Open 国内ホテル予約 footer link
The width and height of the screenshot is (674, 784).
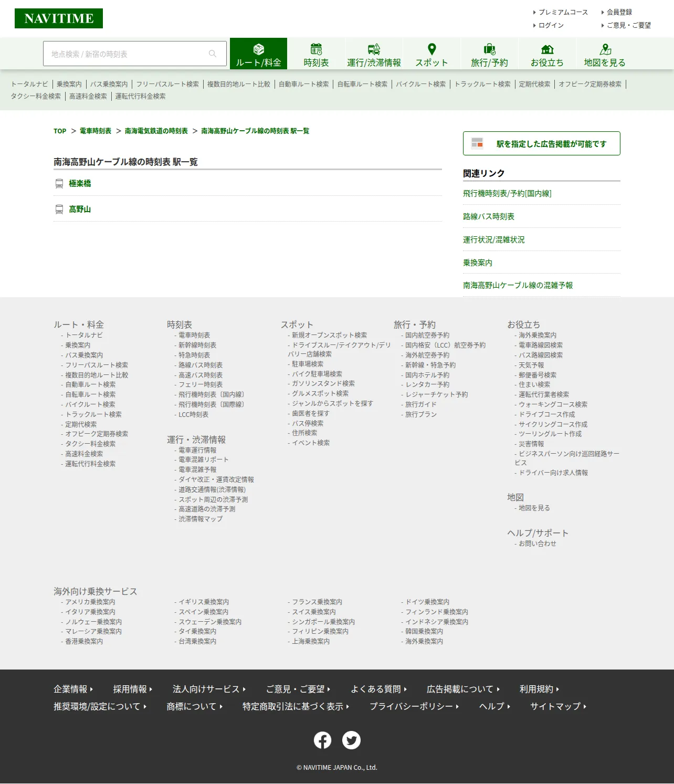tap(427, 375)
